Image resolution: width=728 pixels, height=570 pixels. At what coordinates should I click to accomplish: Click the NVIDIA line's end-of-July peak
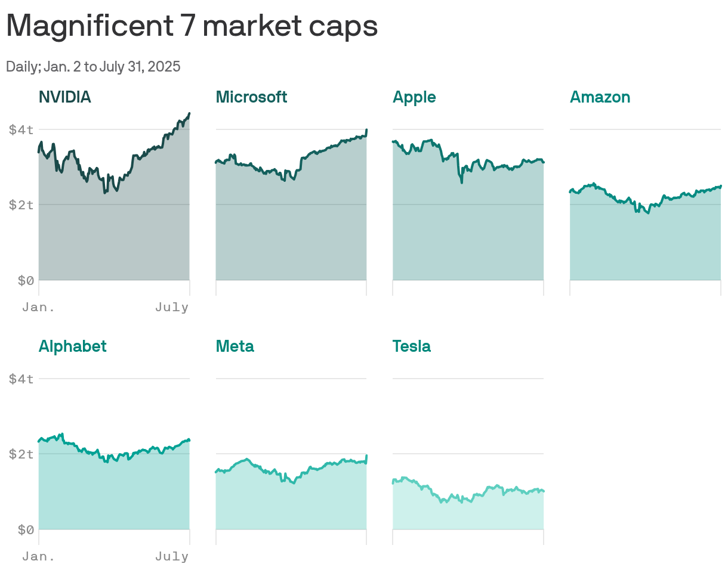tap(189, 113)
